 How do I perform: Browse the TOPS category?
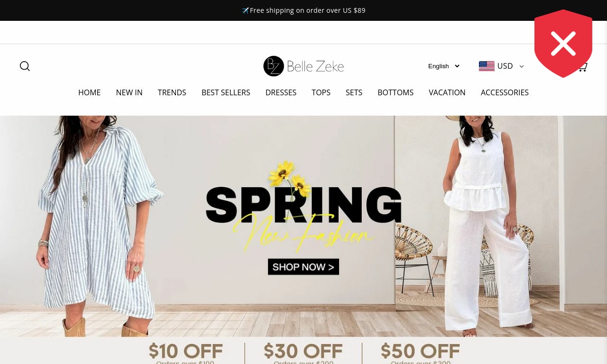[x=321, y=92]
